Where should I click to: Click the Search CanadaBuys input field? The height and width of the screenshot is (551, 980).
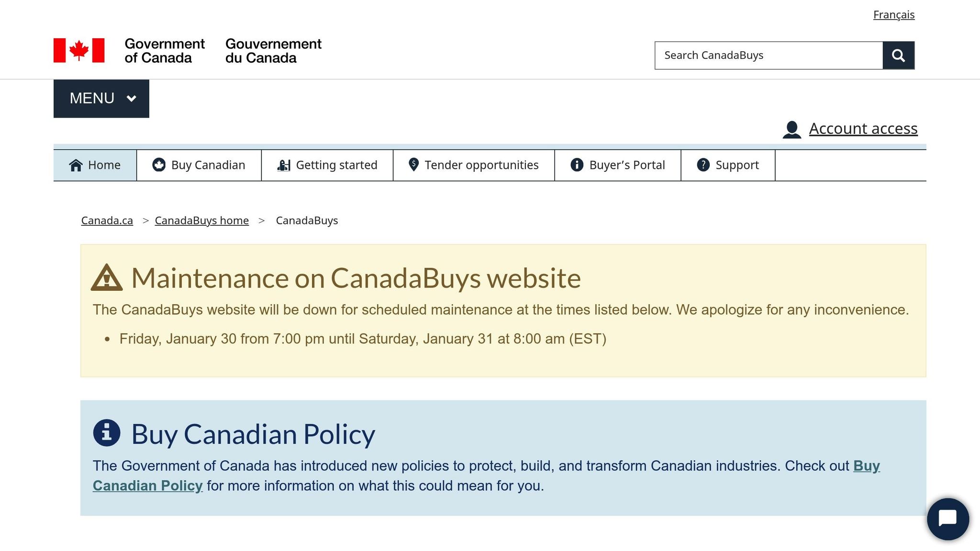[768, 55]
